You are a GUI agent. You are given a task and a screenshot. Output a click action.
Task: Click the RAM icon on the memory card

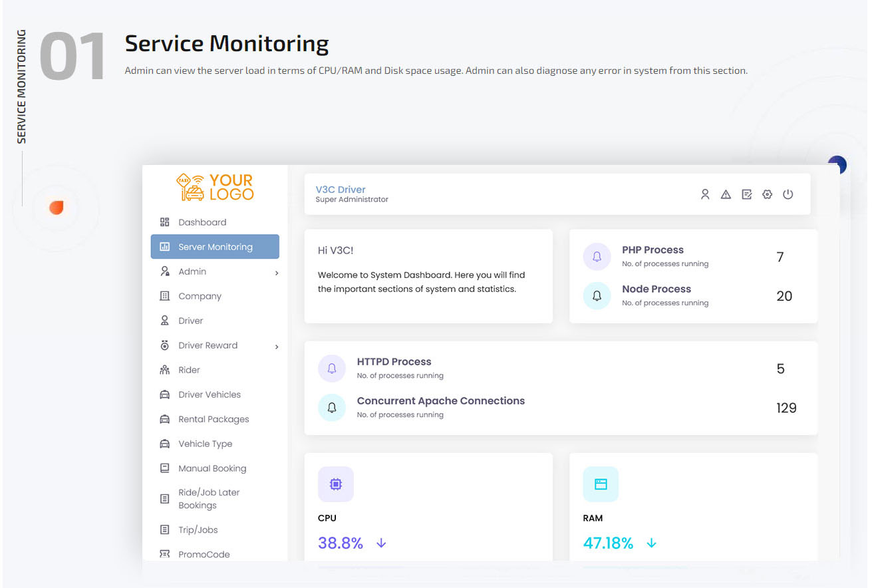point(601,484)
